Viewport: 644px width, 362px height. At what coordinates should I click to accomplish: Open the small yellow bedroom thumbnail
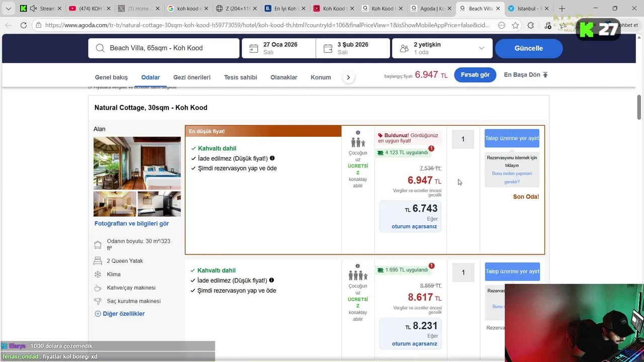[115, 204]
